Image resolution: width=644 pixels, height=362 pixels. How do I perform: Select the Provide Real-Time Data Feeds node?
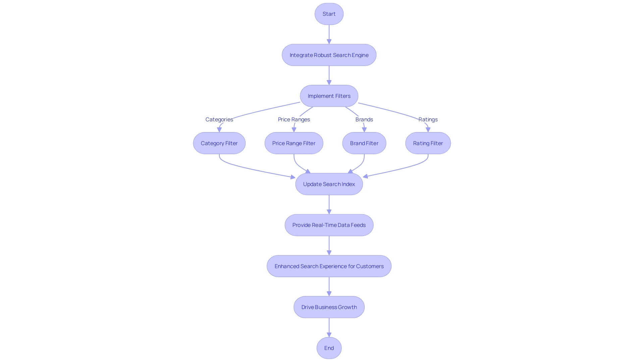(x=329, y=225)
